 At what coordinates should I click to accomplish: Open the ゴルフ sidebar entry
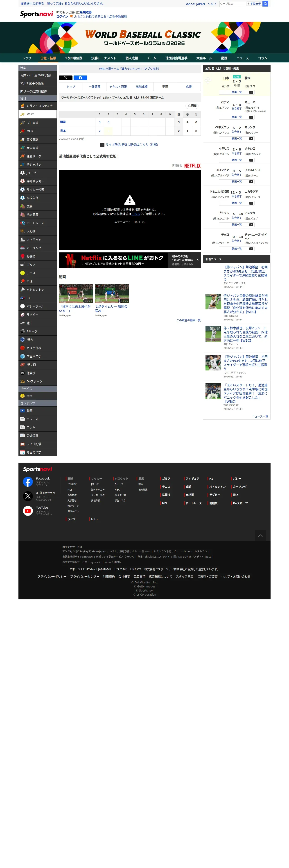(37, 265)
